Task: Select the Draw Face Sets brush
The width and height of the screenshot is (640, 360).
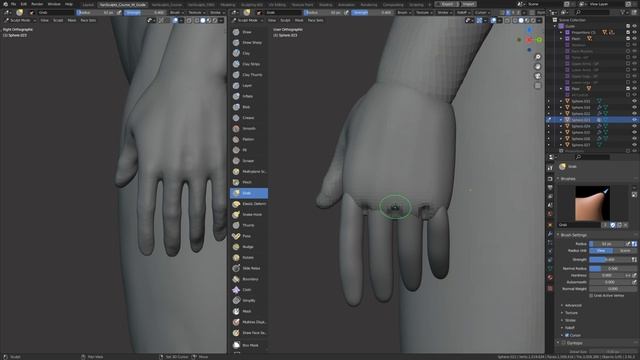Action: tap(249, 333)
